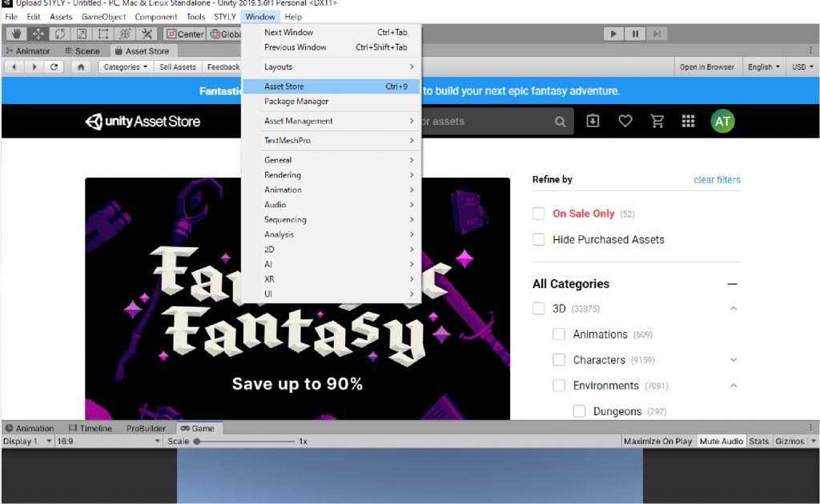Reload the Asset Store page
This screenshot has height=504, width=820.
(54, 67)
